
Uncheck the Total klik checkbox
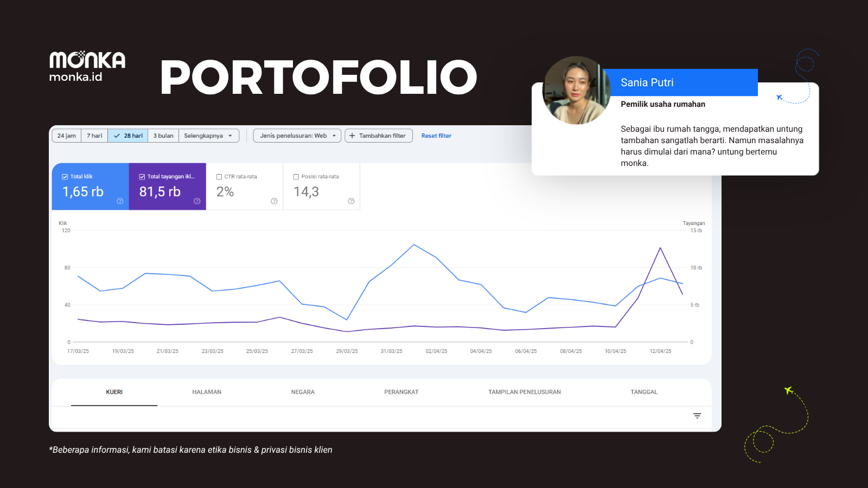tap(65, 177)
